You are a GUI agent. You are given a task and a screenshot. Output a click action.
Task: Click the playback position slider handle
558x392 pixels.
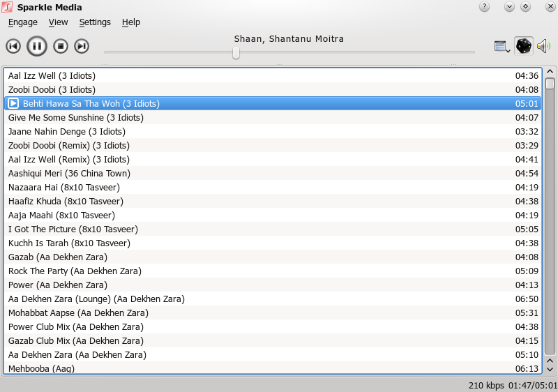click(236, 53)
